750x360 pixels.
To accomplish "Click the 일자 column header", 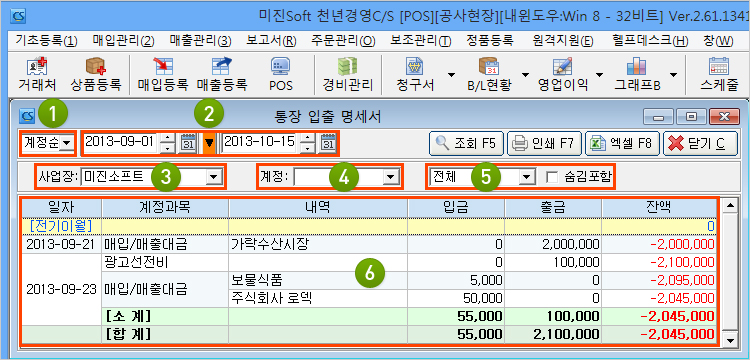I will 61,207.
